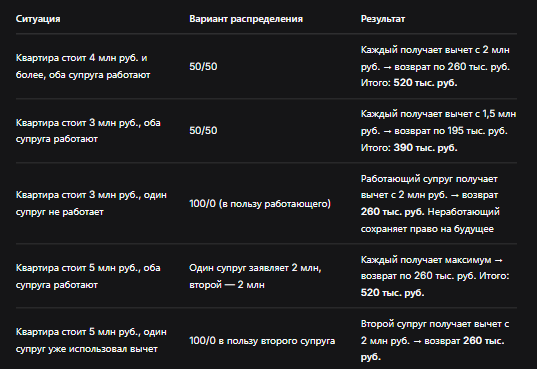This screenshot has height=369, width=537.
Task: Click the result text "Итого: 520 тыс. руб." in first row
Action: (x=409, y=83)
